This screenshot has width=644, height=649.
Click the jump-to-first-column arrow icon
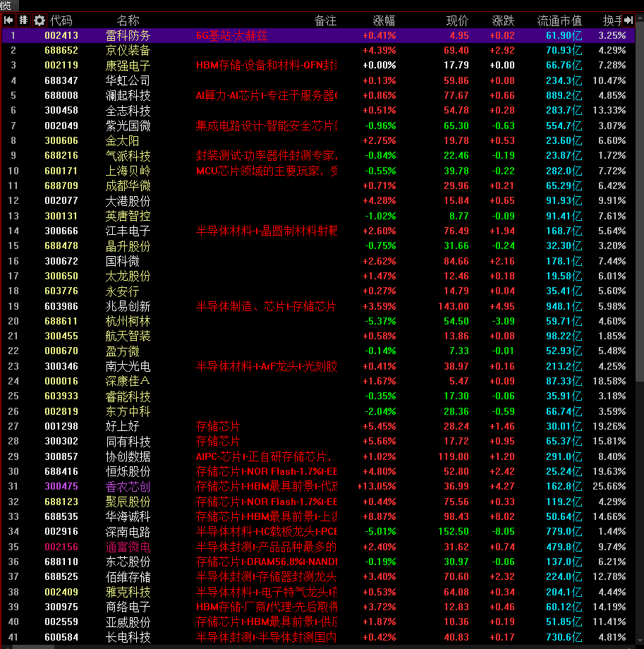[8, 20]
